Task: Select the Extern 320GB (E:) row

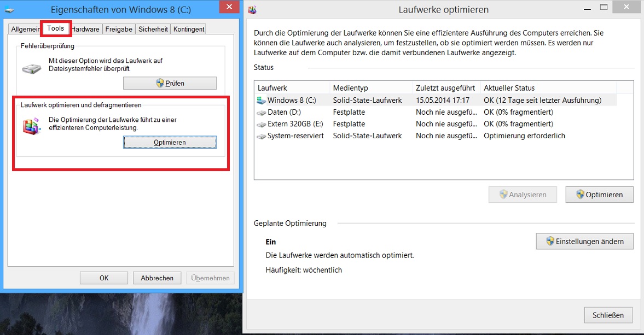Action: coord(436,124)
